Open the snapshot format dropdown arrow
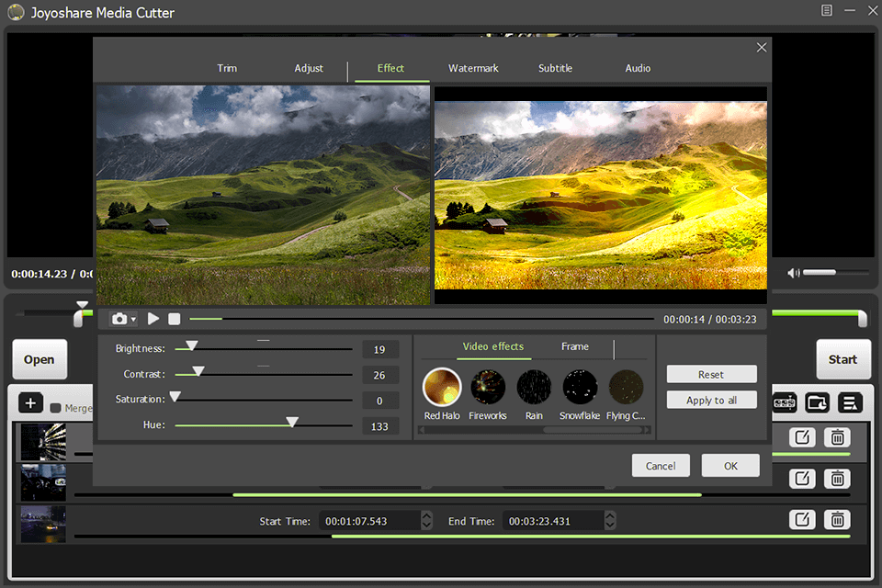The height and width of the screenshot is (588, 882). click(134, 318)
